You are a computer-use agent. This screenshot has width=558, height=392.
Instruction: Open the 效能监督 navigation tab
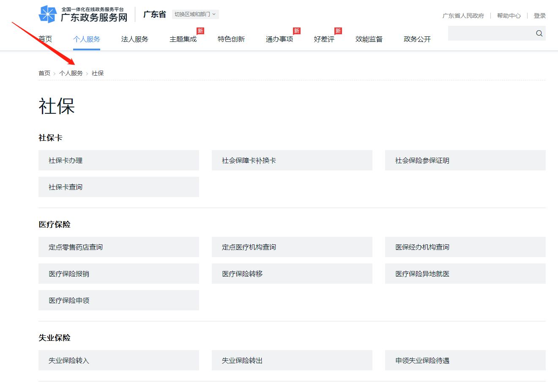[369, 39]
